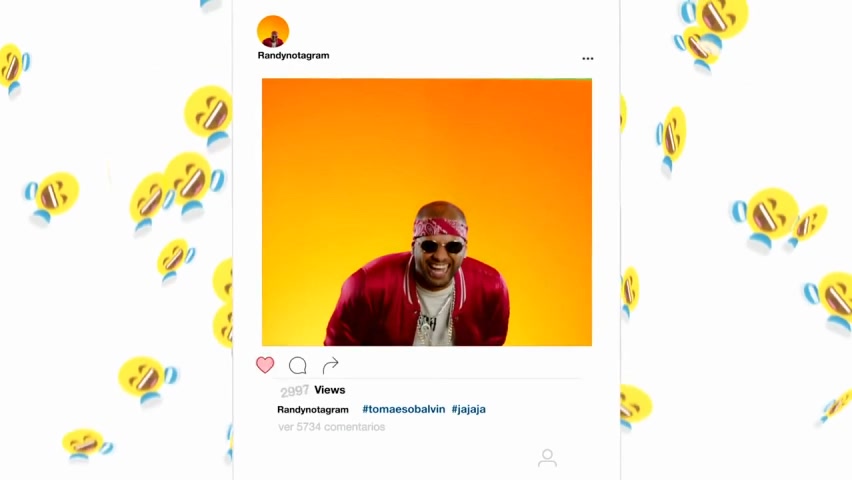852x480 pixels.
Task: Click the laughing emoji directly left of the heart
Action: click(x=147, y=380)
